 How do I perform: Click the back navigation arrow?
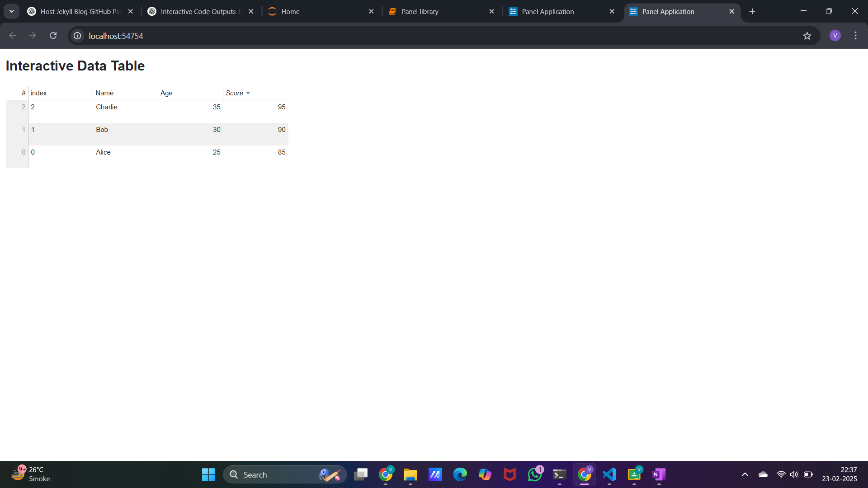click(x=12, y=35)
